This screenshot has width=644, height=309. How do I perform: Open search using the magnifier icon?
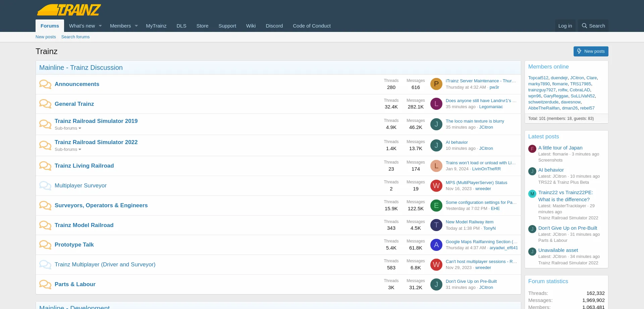click(584, 26)
